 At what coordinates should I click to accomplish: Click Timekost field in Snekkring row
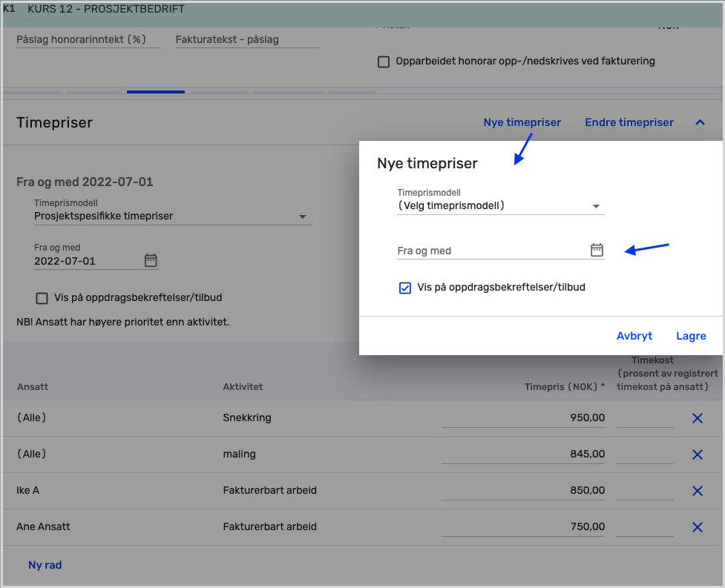point(645,418)
